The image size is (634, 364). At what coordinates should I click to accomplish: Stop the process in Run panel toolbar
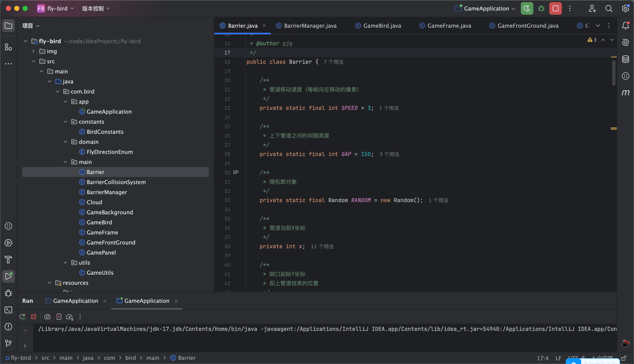[x=34, y=317]
